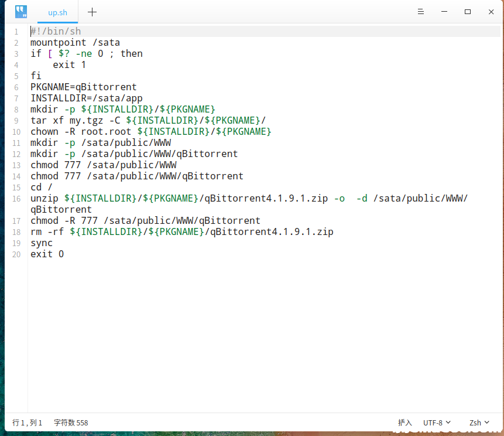
Task: Click line number 20 in the gutter
Action: coord(16,254)
